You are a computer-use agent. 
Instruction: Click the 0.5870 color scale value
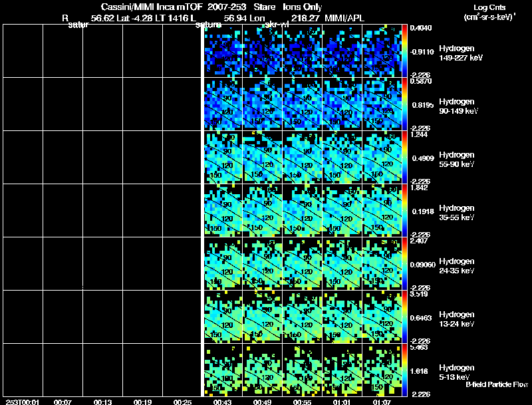(x=421, y=81)
